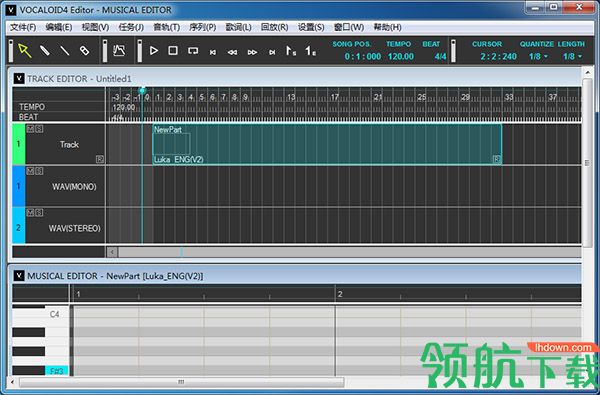Toggle render button on NewPart clip
This screenshot has width=600, height=395.
pos(497,159)
